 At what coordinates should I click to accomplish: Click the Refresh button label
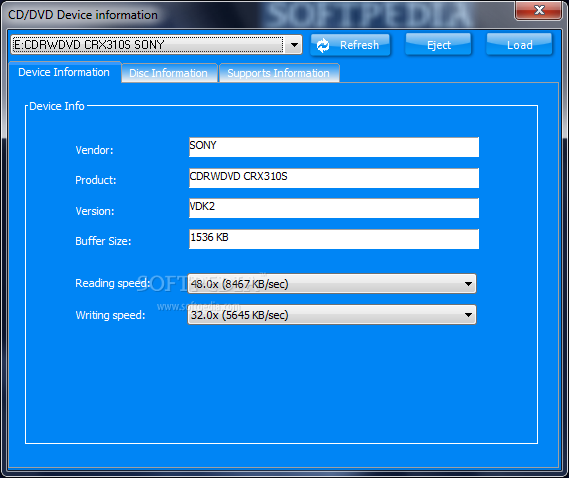pos(359,45)
